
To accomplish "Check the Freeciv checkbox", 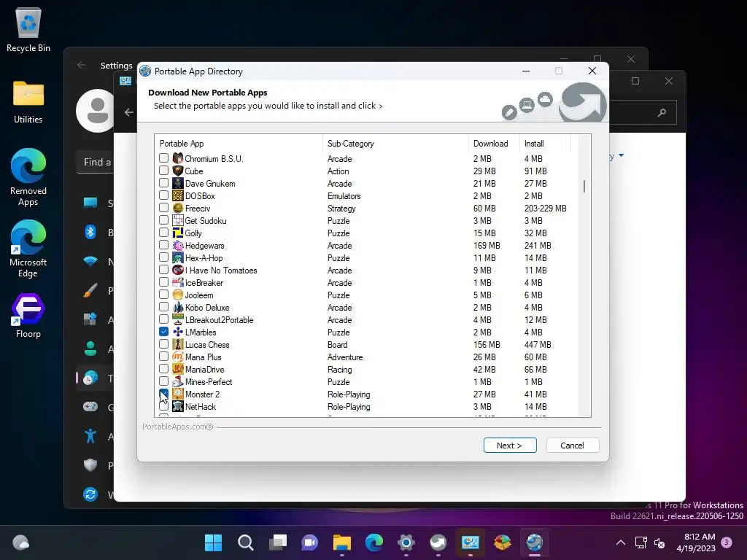I will click(x=163, y=207).
